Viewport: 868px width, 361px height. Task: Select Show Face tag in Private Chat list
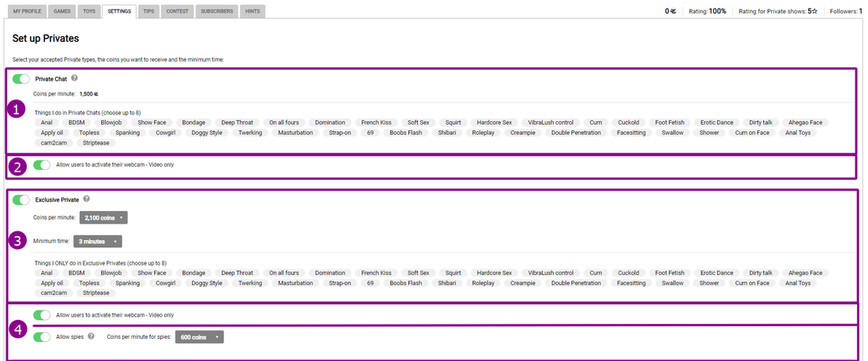click(152, 122)
